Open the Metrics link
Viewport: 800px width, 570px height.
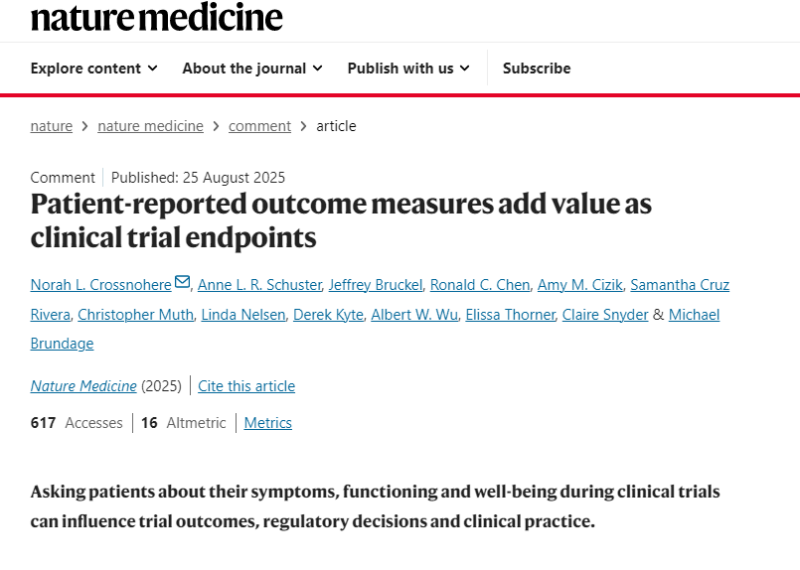pos(268,423)
